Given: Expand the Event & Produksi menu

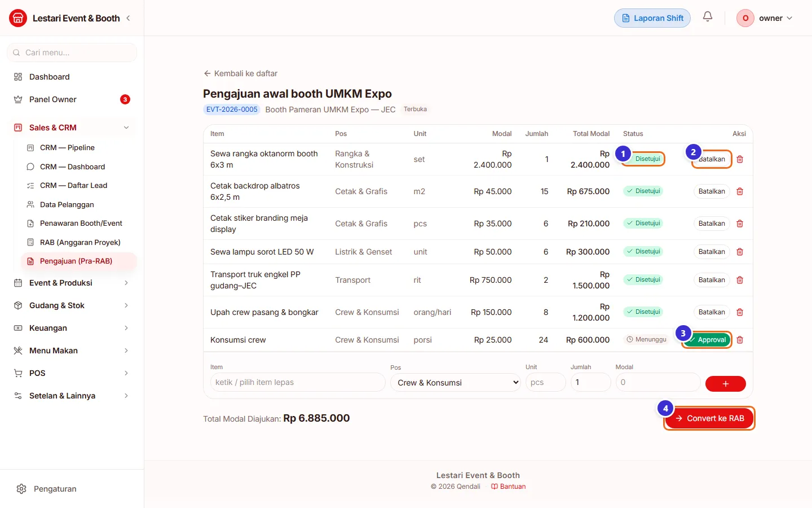Looking at the screenshot, I should pyautogui.click(x=72, y=283).
